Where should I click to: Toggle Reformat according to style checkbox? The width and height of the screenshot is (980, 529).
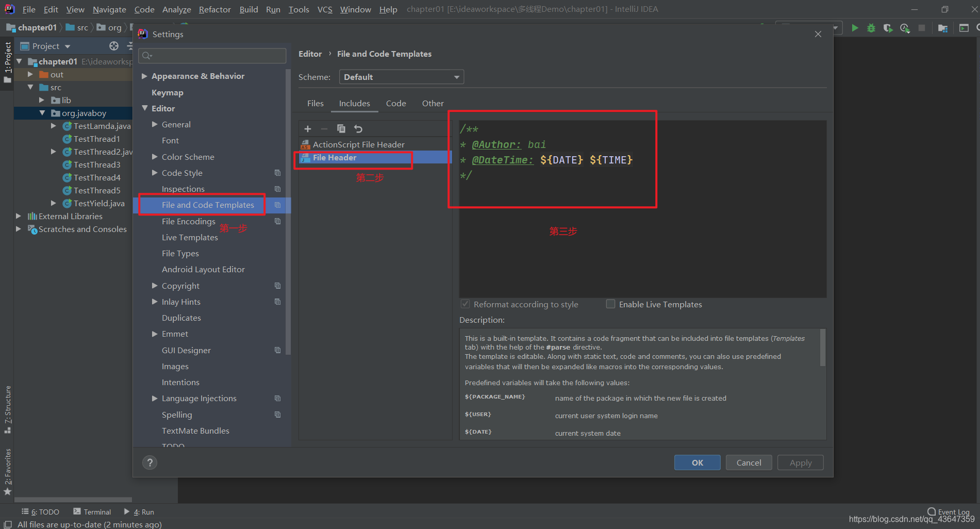(x=465, y=304)
